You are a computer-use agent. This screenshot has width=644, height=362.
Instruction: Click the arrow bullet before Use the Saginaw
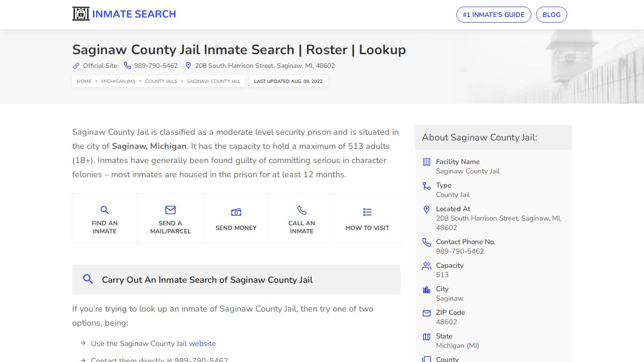pos(83,344)
